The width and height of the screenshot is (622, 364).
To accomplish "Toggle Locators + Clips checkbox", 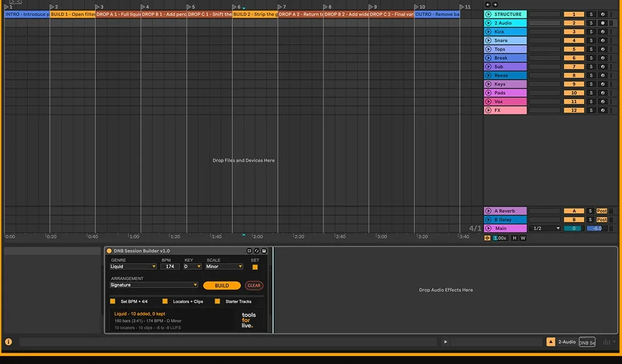I will 165,301.
